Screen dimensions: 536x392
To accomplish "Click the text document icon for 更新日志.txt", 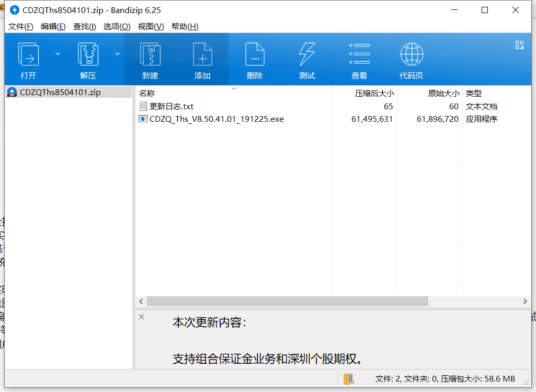I will point(143,106).
